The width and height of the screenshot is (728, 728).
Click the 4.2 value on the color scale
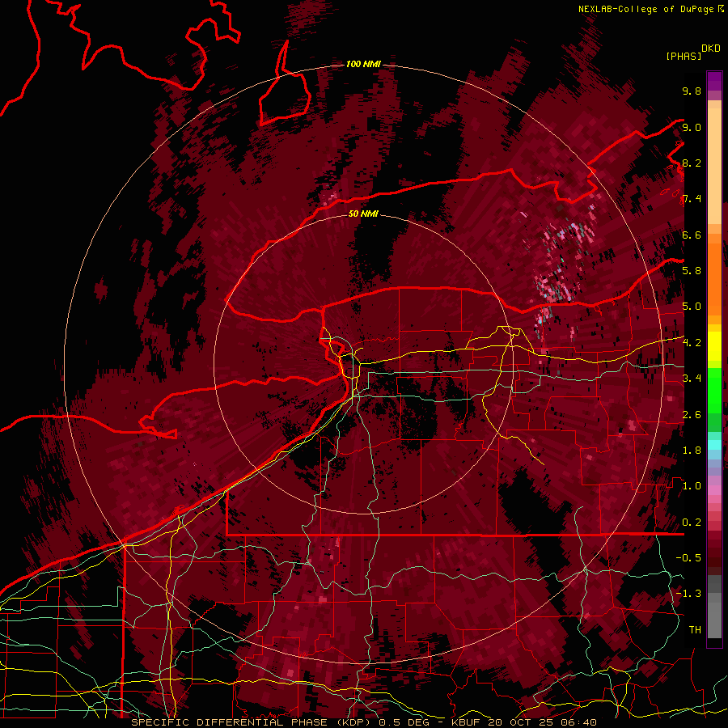point(692,343)
